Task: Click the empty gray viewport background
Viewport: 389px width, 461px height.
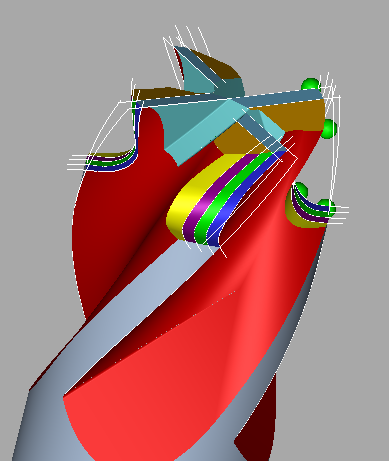Action: tap(50, 67)
